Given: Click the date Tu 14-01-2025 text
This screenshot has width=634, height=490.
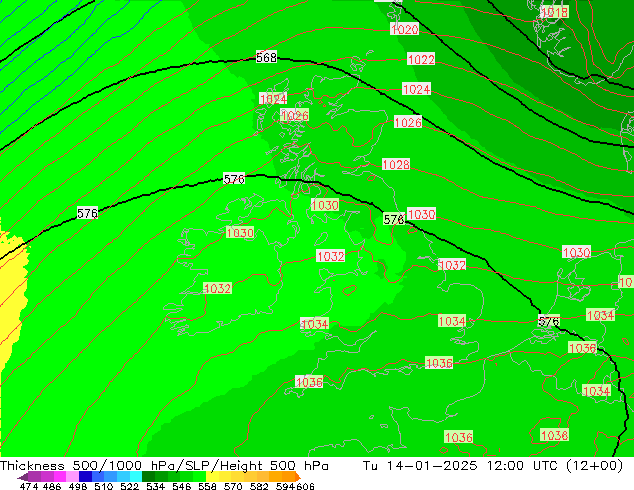Looking at the screenshot, I should click(420, 466).
